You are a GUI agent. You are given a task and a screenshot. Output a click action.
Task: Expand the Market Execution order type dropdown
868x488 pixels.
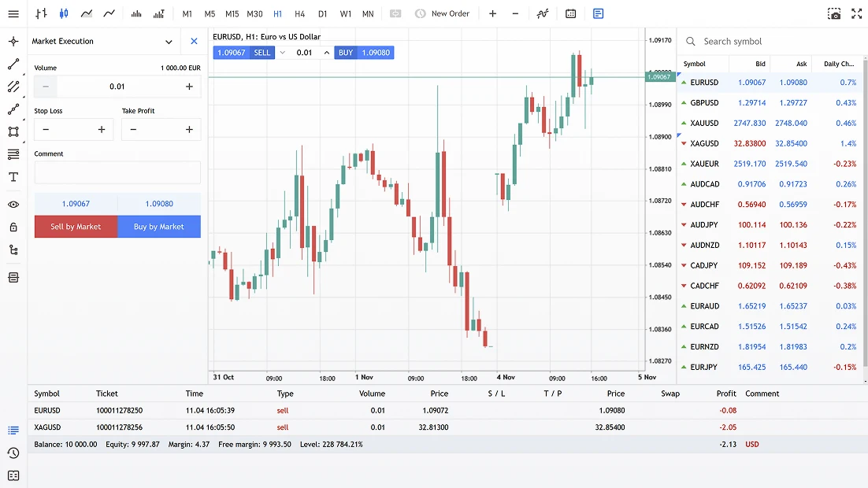169,42
